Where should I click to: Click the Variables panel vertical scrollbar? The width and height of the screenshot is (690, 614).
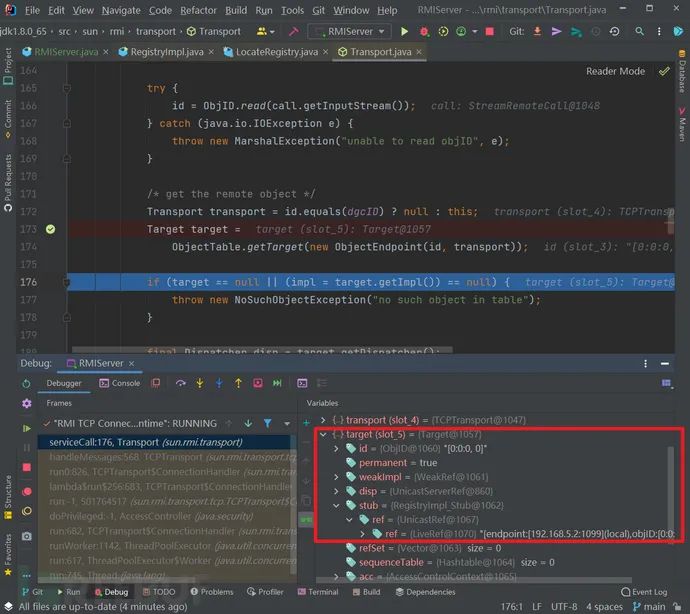click(671, 495)
